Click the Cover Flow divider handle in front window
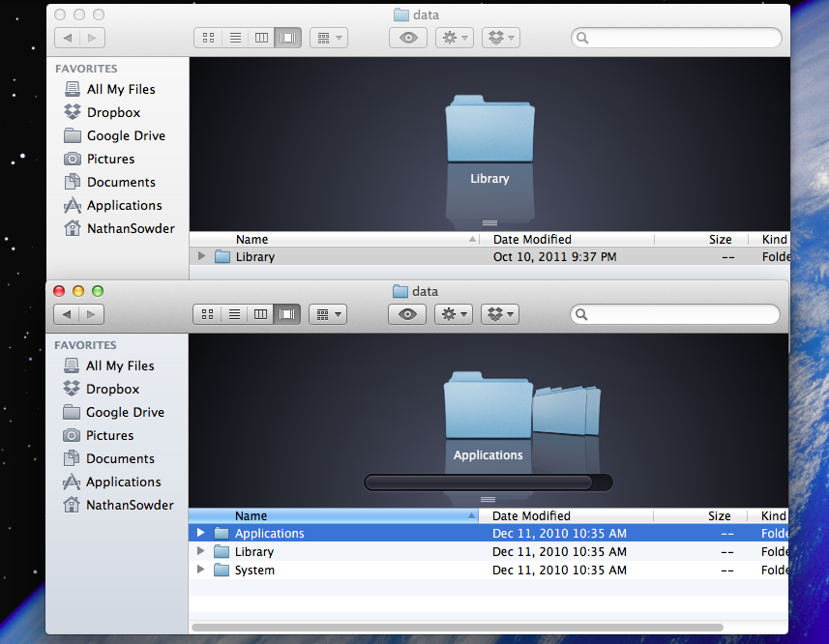The width and height of the screenshot is (829, 644). 488,499
